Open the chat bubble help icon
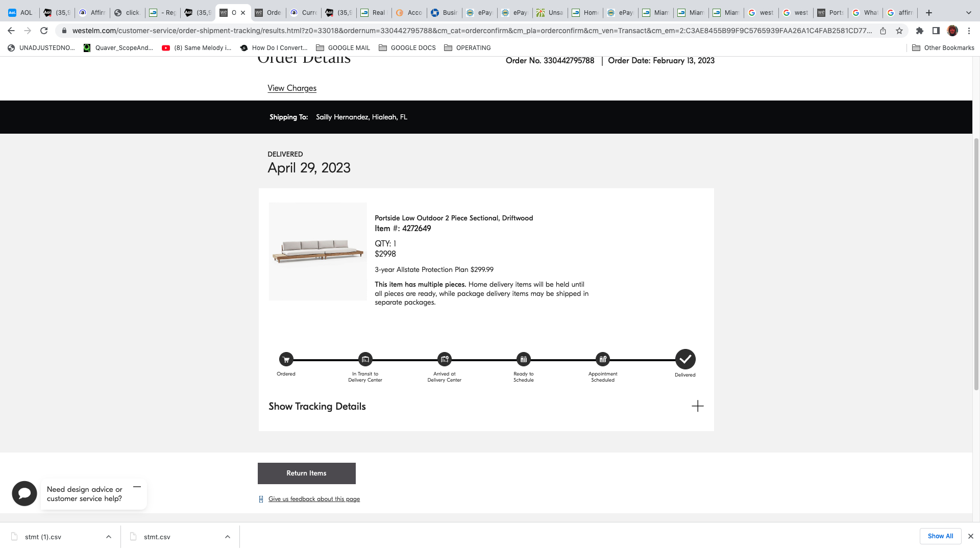This screenshot has height=551, width=980. point(24,493)
